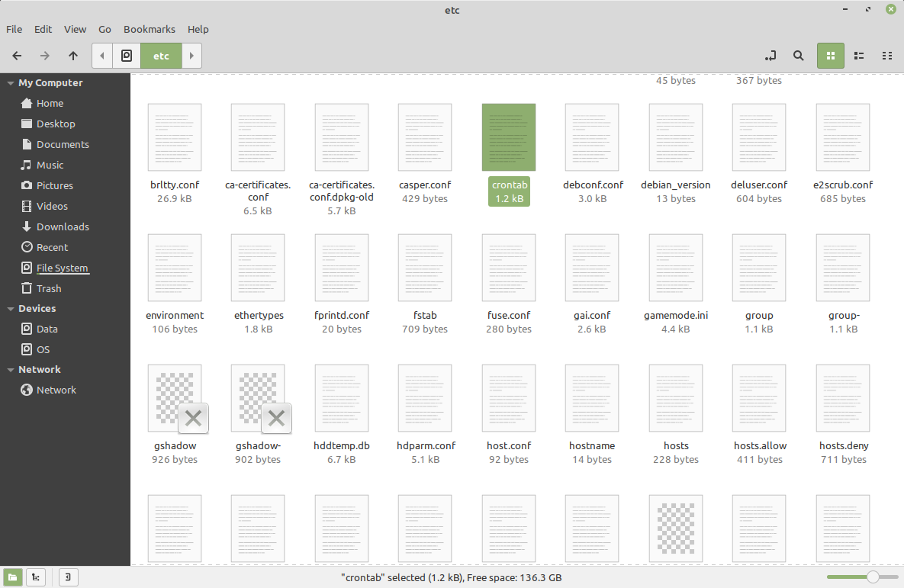
Task: Show tree view sidebar button
Action: tap(36, 577)
